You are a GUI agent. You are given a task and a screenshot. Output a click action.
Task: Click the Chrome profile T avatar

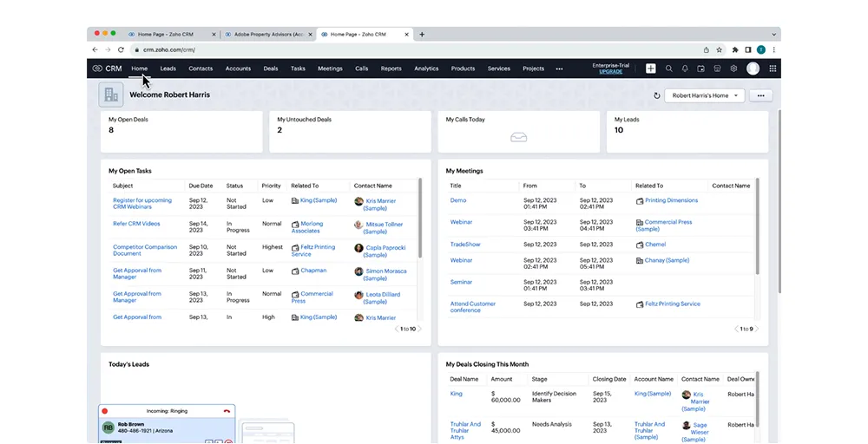(761, 49)
